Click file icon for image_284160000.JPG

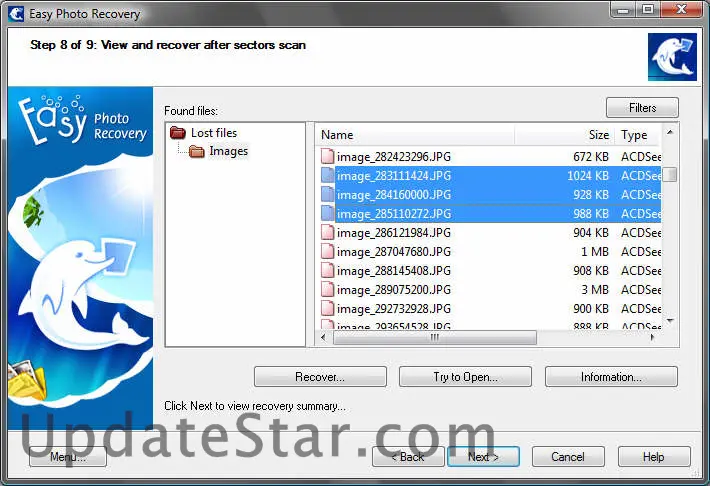pos(327,194)
